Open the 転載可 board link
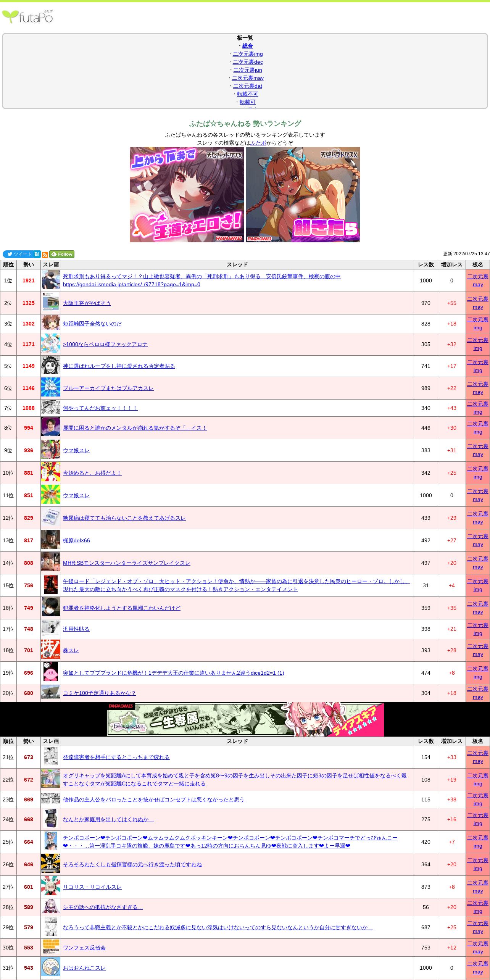 [x=248, y=102]
